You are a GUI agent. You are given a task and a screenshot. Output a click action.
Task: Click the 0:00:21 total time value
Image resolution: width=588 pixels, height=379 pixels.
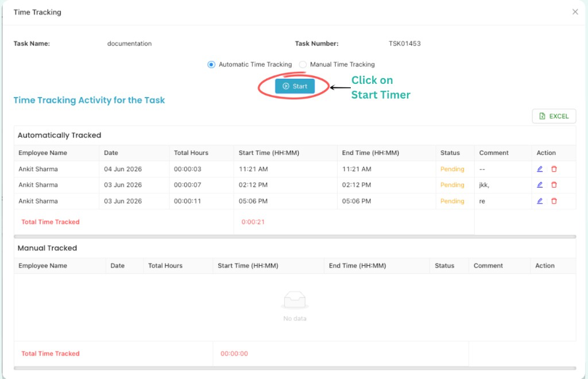pyautogui.click(x=253, y=222)
